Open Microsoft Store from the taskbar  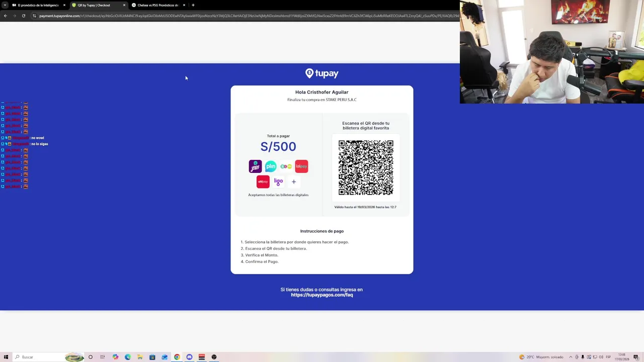tap(152, 357)
